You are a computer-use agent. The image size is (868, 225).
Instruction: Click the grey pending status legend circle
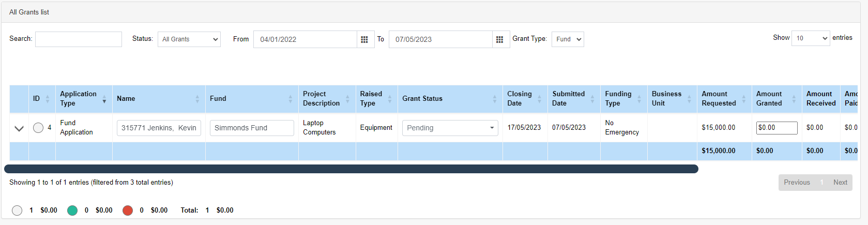pos(17,211)
